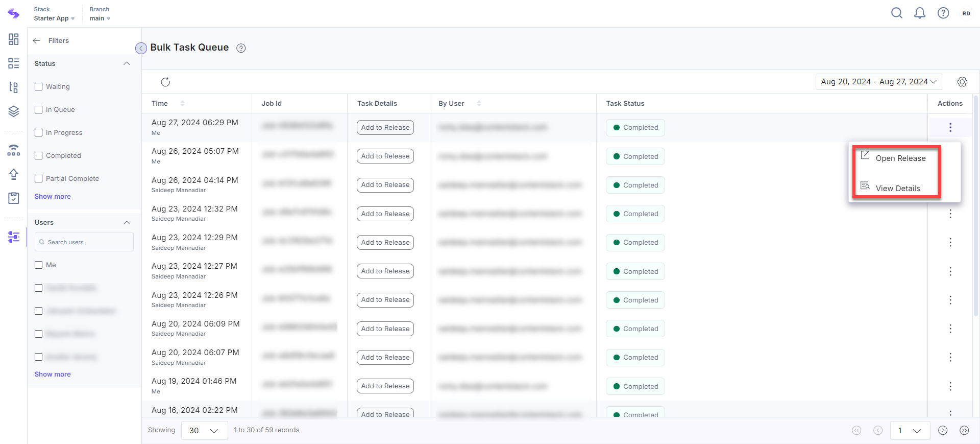The width and height of the screenshot is (980, 444).
Task: Open the Dashboard icon in sidebar
Action: (x=14, y=39)
